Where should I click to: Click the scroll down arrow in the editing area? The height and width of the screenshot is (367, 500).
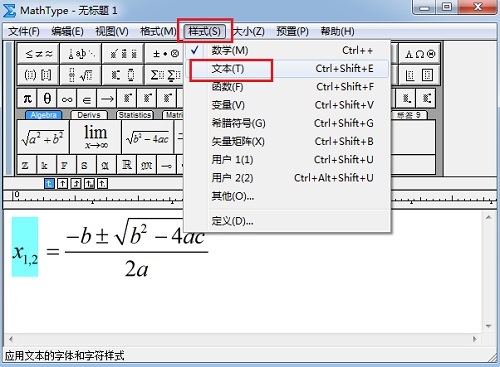coord(489,326)
